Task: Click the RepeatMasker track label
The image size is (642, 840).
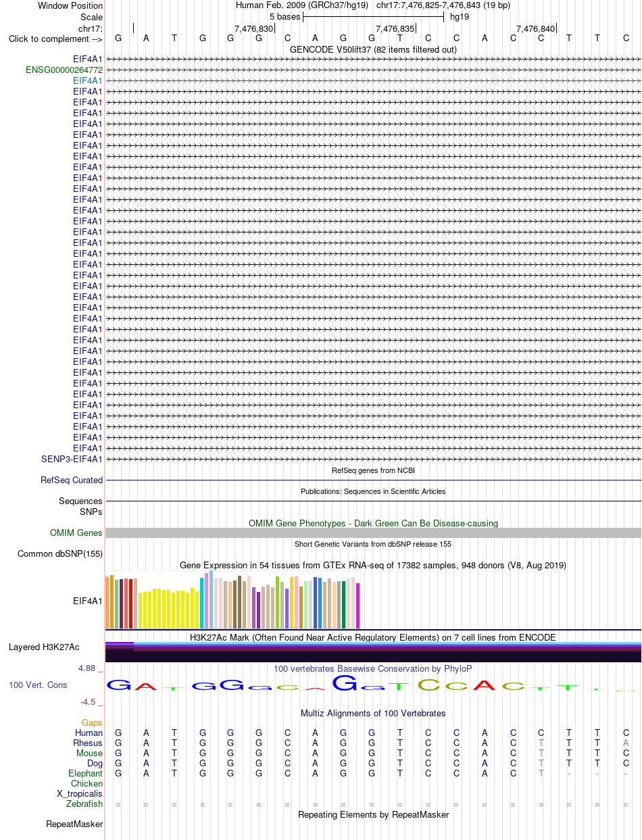Action: [74, 824]
